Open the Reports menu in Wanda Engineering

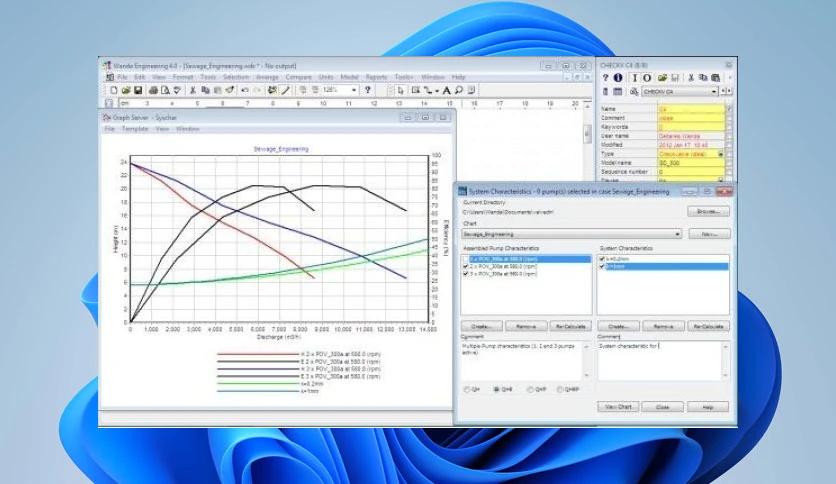376,77
